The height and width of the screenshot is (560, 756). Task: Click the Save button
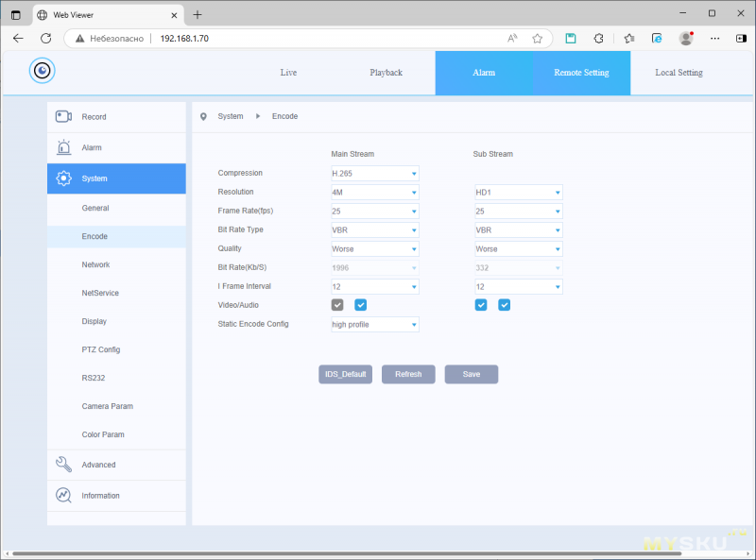472,375
